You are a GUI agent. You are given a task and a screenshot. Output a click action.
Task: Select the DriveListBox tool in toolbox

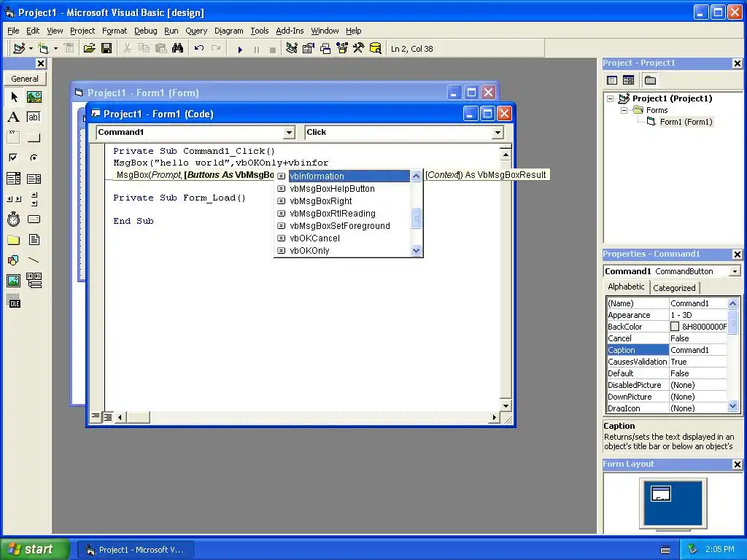point(34,219)
